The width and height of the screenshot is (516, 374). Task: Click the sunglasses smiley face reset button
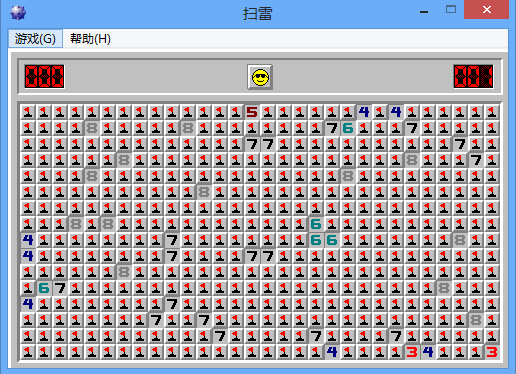[260, 77]
